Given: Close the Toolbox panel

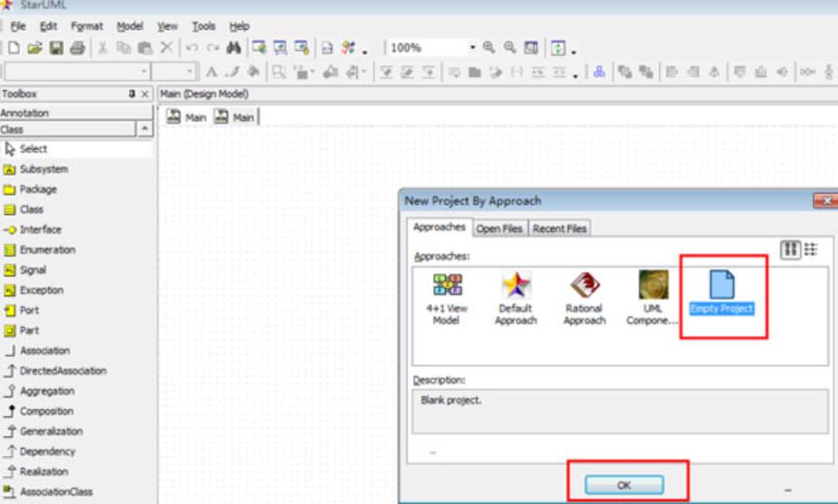Looking at the screenshot, I should click(145, 94).
